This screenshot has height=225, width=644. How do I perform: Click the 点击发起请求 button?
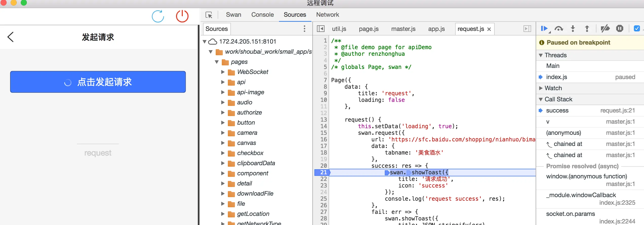point(98,82)
